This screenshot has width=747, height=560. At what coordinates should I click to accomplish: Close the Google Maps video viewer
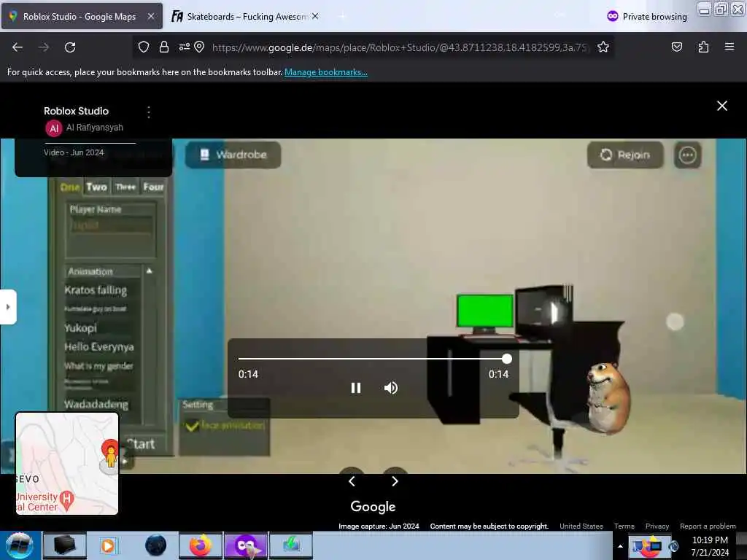coord(721,106)
